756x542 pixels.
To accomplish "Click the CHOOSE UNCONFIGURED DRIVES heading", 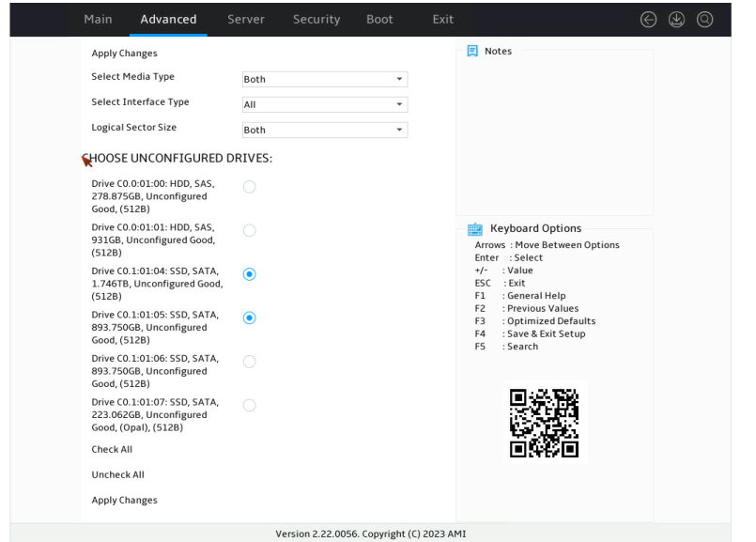I will tap(177, 159).
